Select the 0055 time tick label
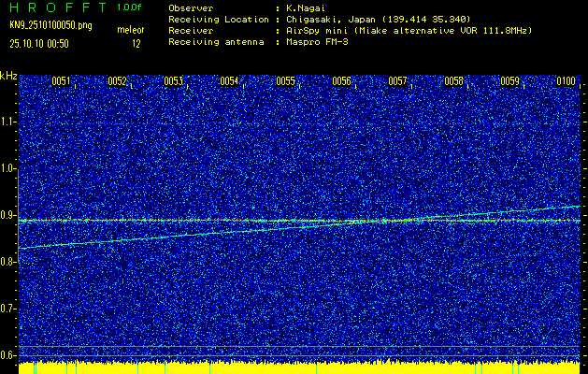Image resolution: width=588 pixels, height=374 pixels. tap(285, 81)
